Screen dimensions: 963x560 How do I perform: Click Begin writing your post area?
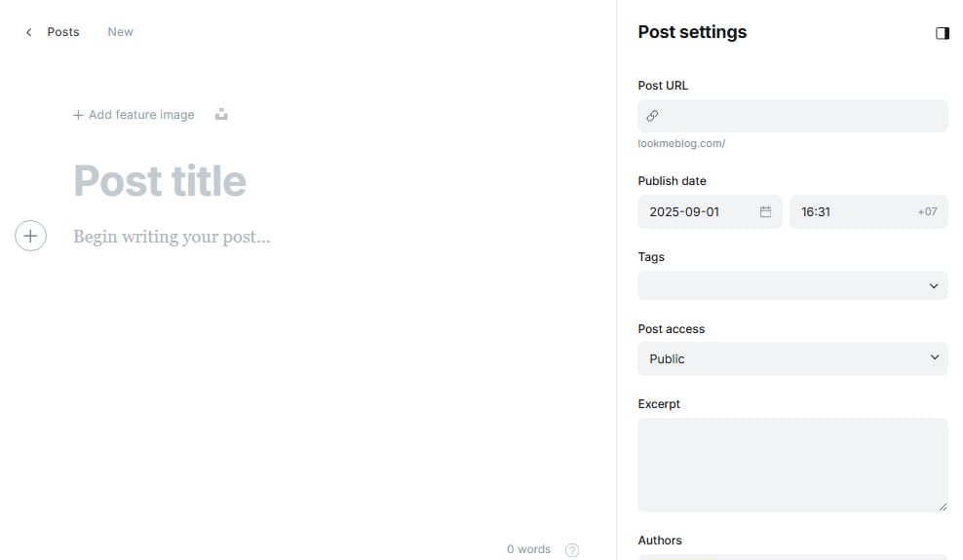pyautogui.click(x=172, y=237)
